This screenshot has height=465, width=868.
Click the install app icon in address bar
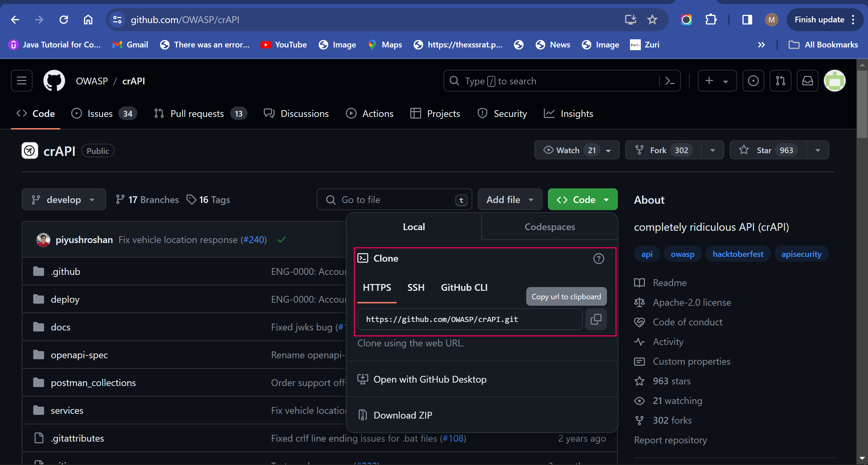630,20
